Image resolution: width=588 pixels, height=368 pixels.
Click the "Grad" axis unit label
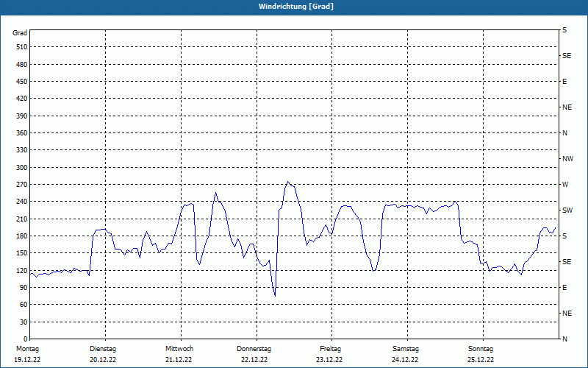[20, 33]
